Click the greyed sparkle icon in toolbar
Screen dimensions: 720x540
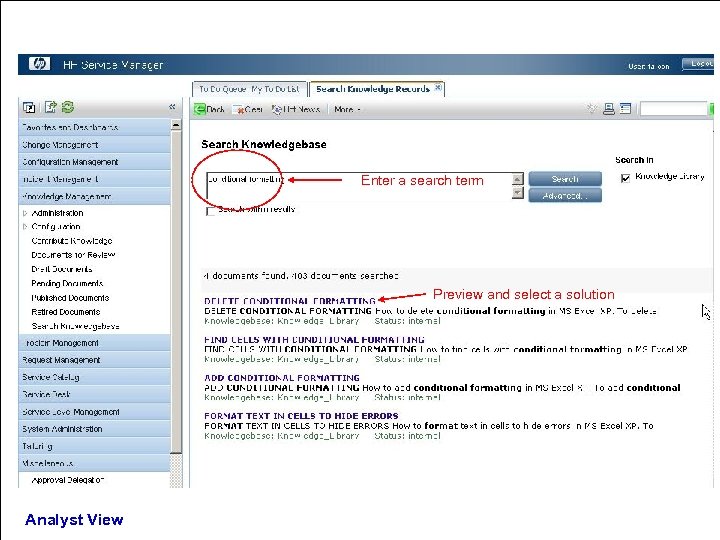[x=592, y=108]
